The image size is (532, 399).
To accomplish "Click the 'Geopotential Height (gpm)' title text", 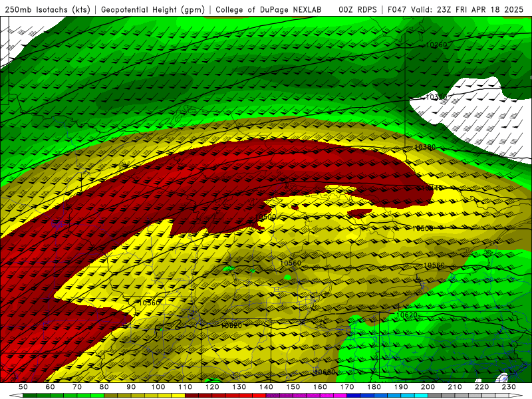I will pos(153,10).
